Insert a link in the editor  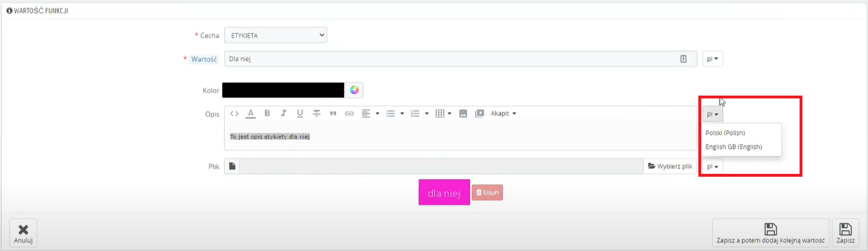[349, 113]
